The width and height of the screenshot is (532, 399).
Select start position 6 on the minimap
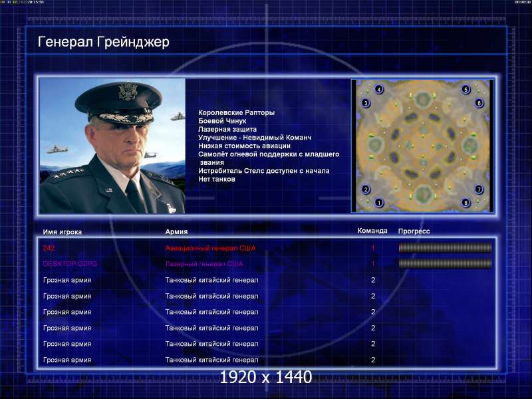pos(479,103)
